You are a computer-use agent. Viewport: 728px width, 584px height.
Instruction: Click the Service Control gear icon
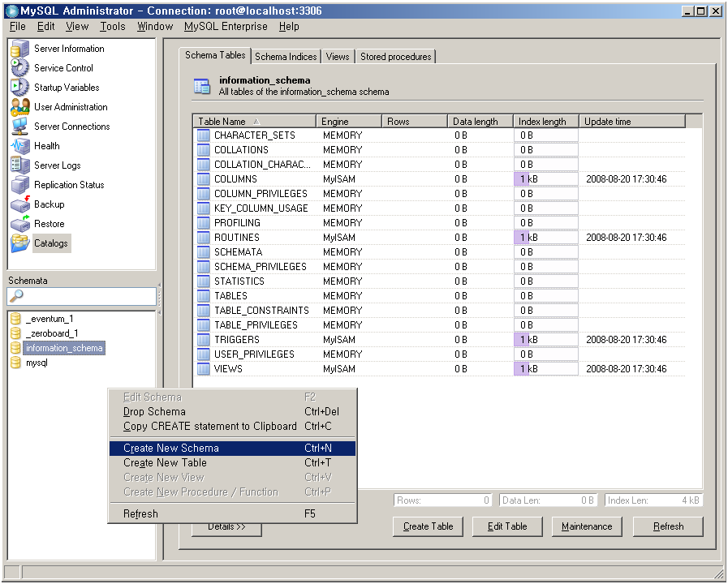20,68
